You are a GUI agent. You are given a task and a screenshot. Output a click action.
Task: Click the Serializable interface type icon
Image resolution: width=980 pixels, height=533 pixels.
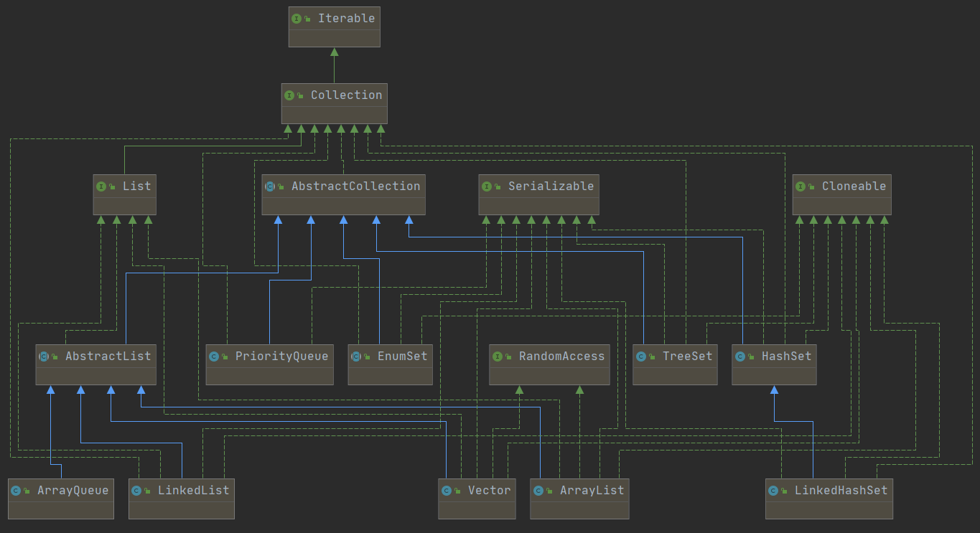coord(487,187)
